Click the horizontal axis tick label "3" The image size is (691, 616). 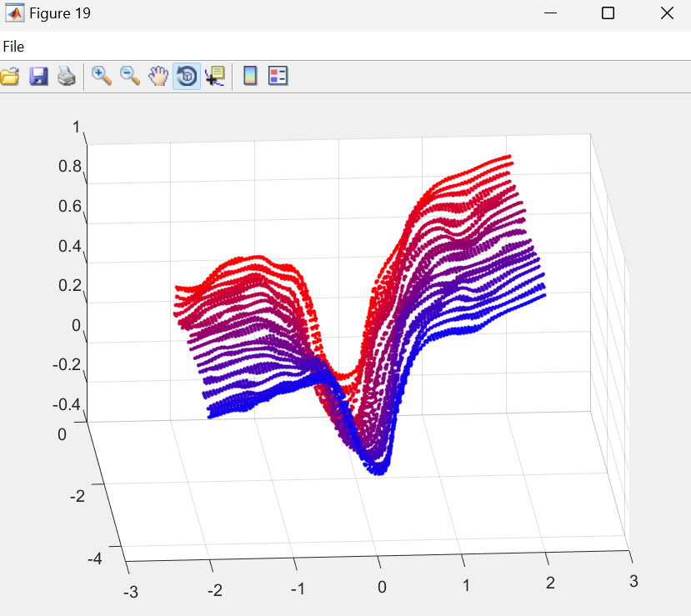pyautogui.click(x=633, y=580)
